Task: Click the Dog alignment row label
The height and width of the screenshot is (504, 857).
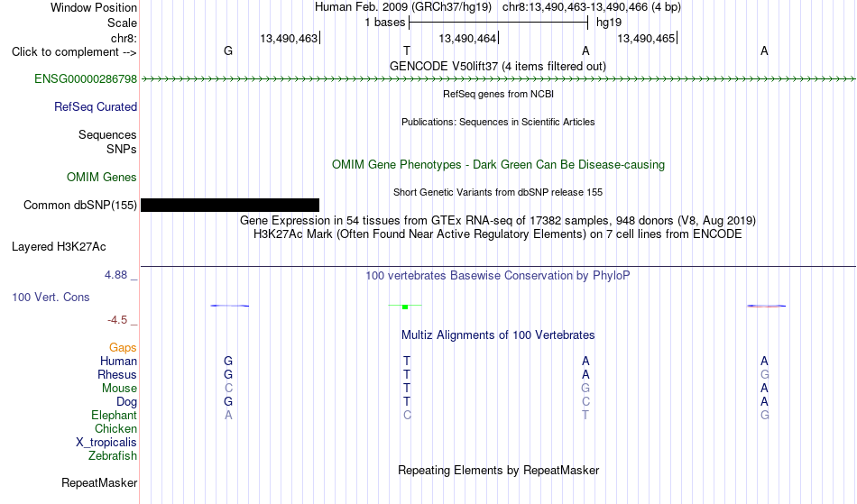Action: (x=127, y=402)
